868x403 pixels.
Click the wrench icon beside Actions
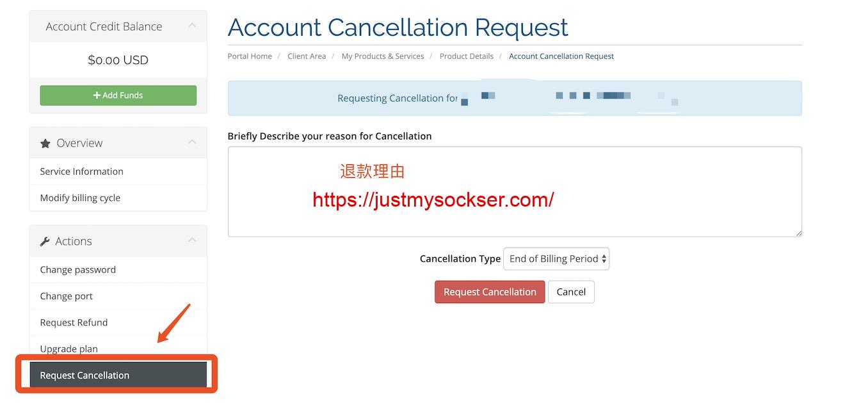pyautogui.click(x=45, y=242)
